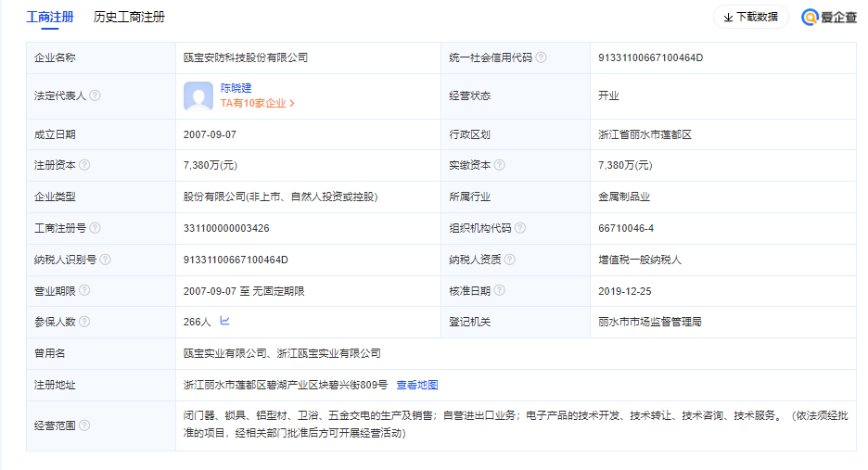Screen dimensions: 868x470
Task: Click the 注册地址 label cell
Action: pyautogui.click(x=101, y=385)
